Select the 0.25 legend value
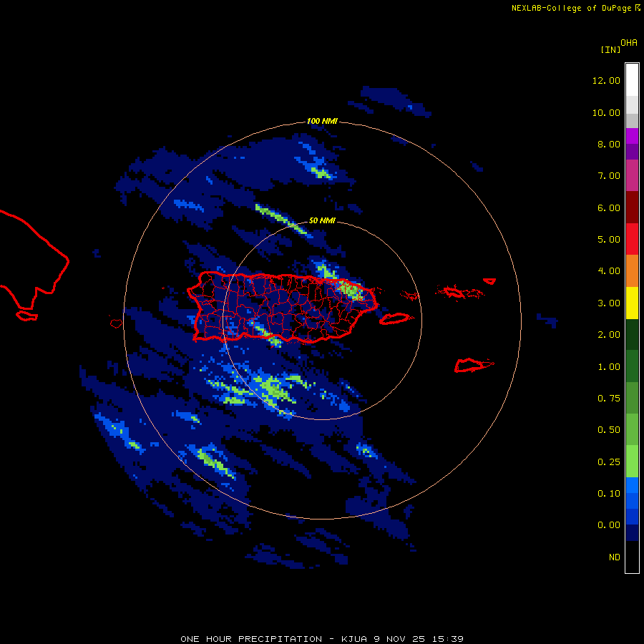The height and width of the screenshot is (644, 644). coord(609,462)
